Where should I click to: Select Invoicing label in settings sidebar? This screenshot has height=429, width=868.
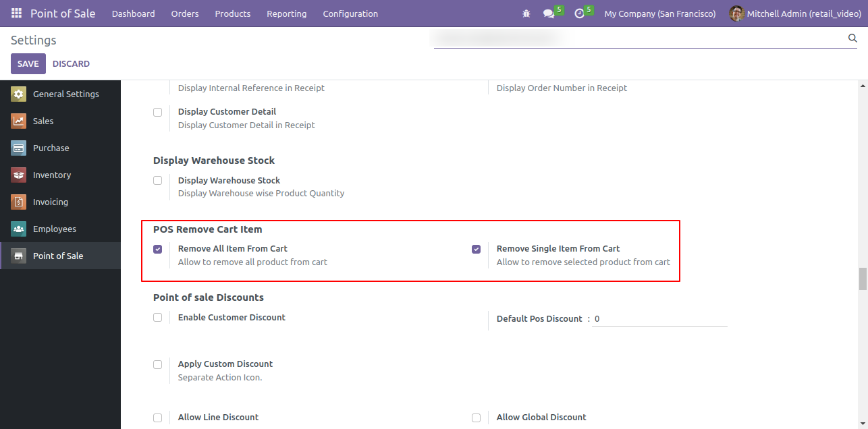[x=51, y=202]
